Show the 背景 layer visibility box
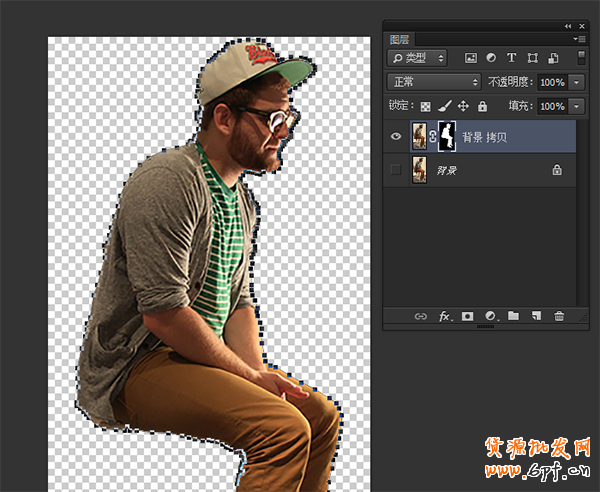Viewport: 600px width, 492px height. point(396,169)
